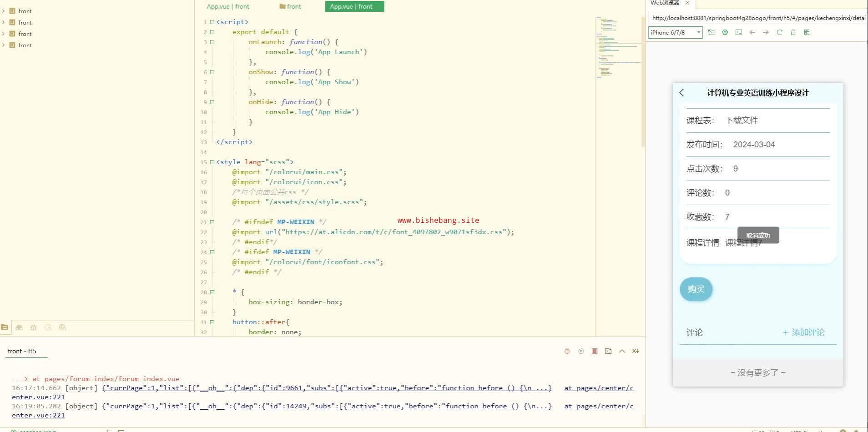Switch to the first App.vue | front tab
This screenshot has width=868, height=432.
click(228, 6)
